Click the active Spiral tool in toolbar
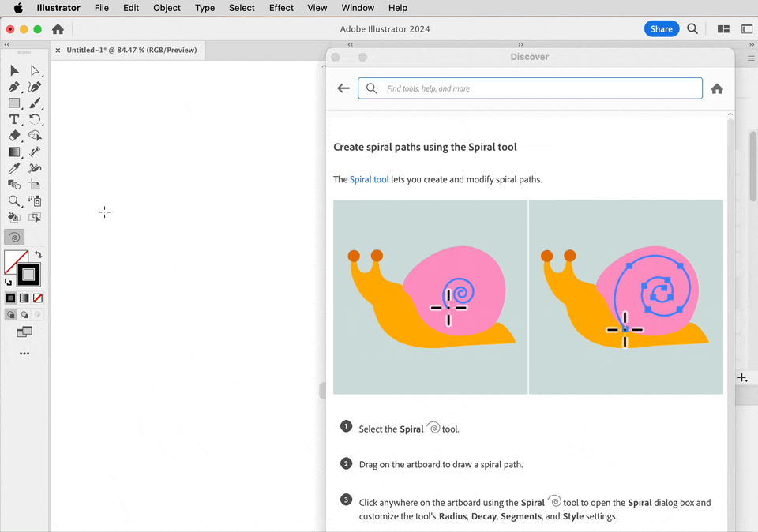 (x=14, y=238)
